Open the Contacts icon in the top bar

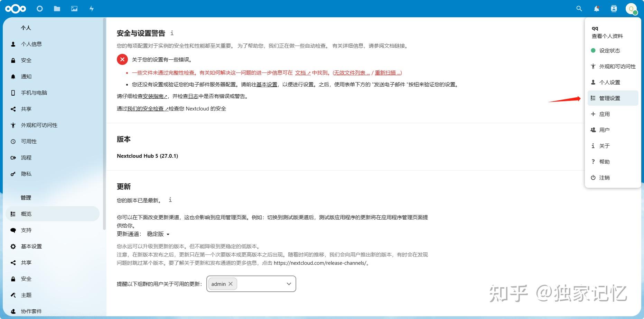coord(614,9)
